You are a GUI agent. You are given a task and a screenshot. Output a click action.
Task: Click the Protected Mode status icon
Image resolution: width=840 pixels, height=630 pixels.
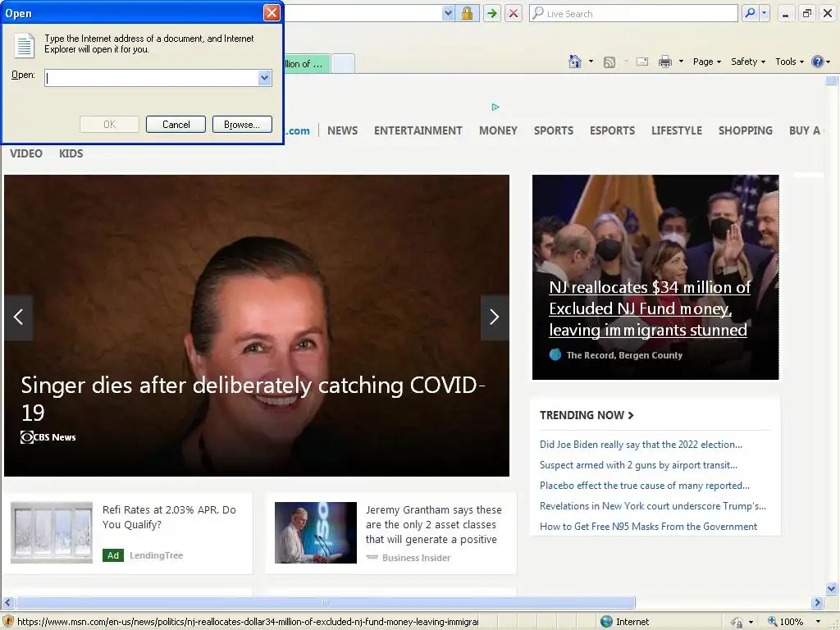tap(737, 622)
